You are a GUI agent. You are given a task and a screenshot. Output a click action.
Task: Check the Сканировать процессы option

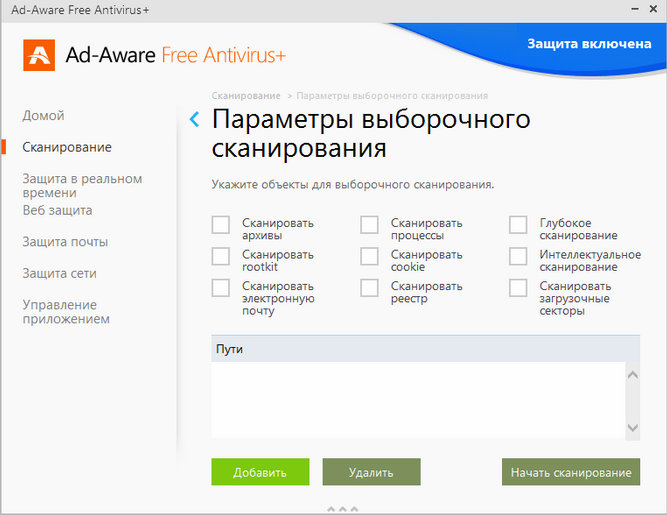369,225
